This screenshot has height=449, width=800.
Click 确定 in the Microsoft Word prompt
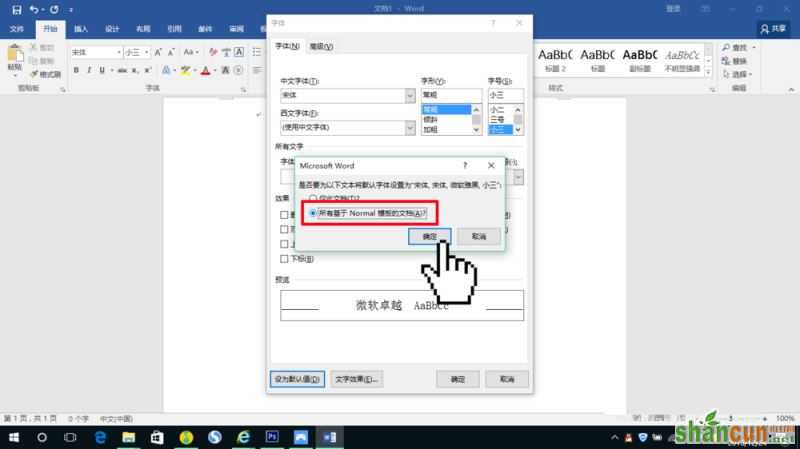coord(430,236)
